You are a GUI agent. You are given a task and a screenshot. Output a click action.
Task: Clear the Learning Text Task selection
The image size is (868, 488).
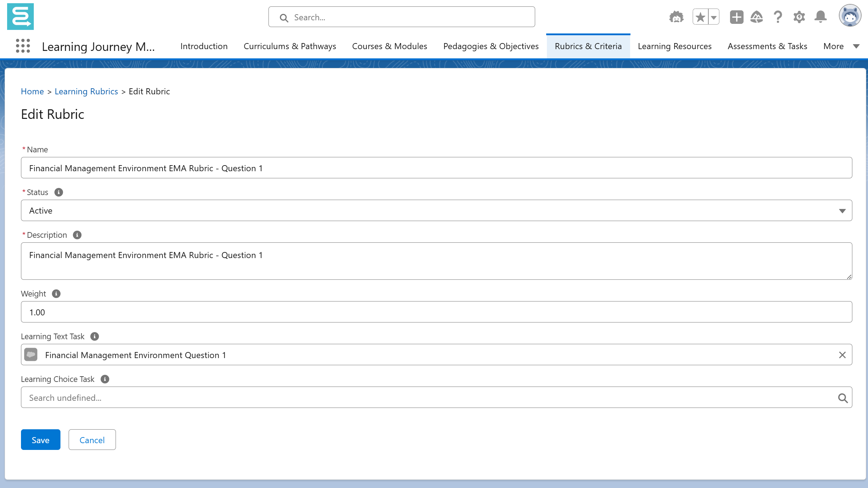tap(842, 355)
